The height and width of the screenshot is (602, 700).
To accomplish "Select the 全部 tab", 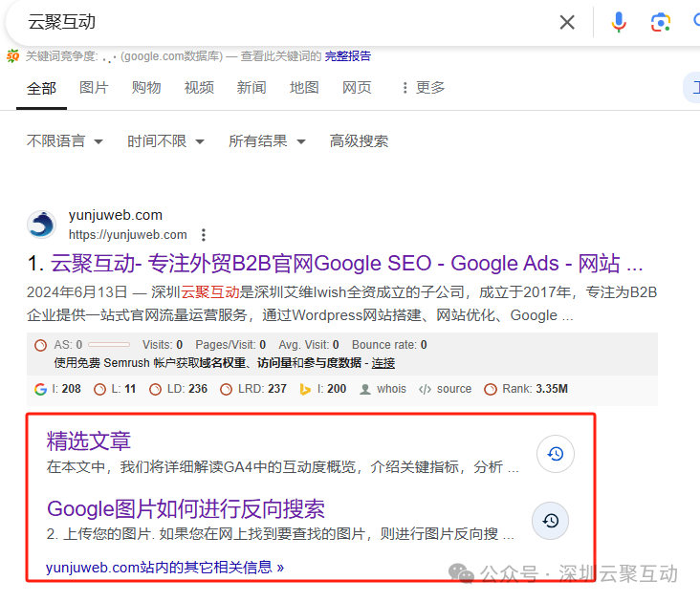I will [41, 88].
